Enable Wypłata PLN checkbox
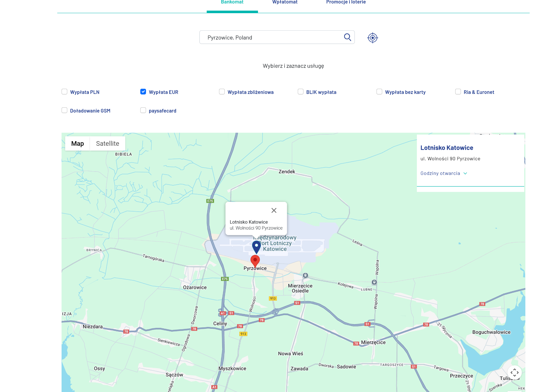 point(64,92)
